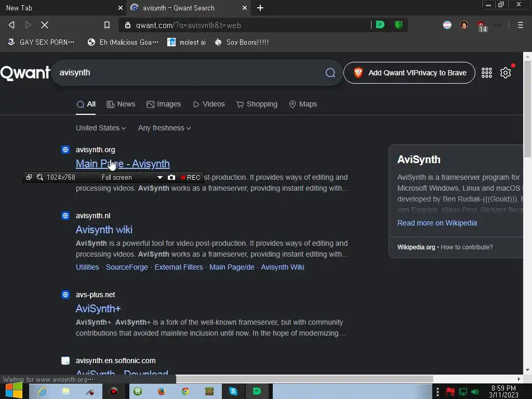Click the striped flag extension icon
Screen dimensions: 532x399
coord(447,25)
